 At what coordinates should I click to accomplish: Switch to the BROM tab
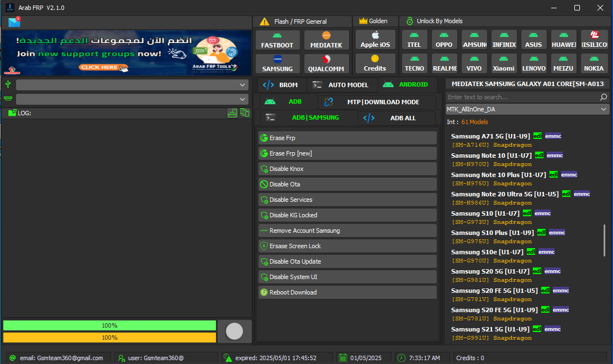pos(281,85)
